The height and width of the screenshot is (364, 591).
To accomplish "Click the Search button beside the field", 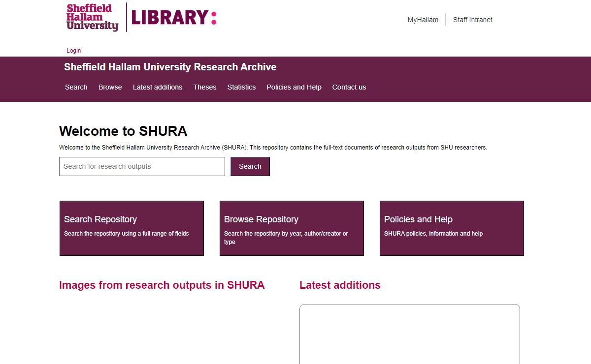I will 250,166.
